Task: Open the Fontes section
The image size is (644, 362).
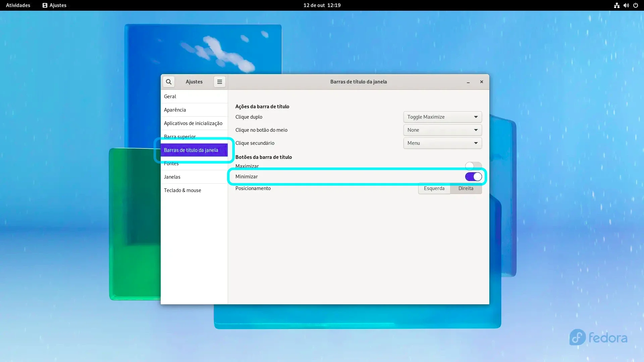Action: point(194,164)
